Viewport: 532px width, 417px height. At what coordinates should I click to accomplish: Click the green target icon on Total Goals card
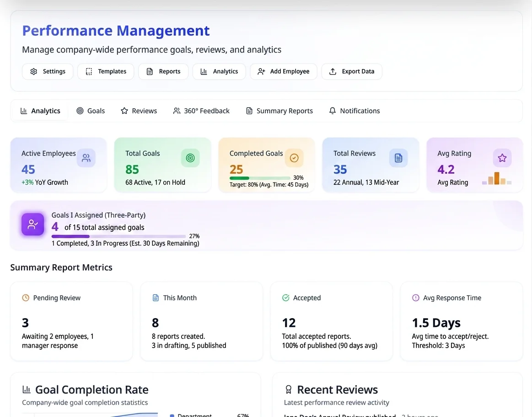(x=190, y=158)
